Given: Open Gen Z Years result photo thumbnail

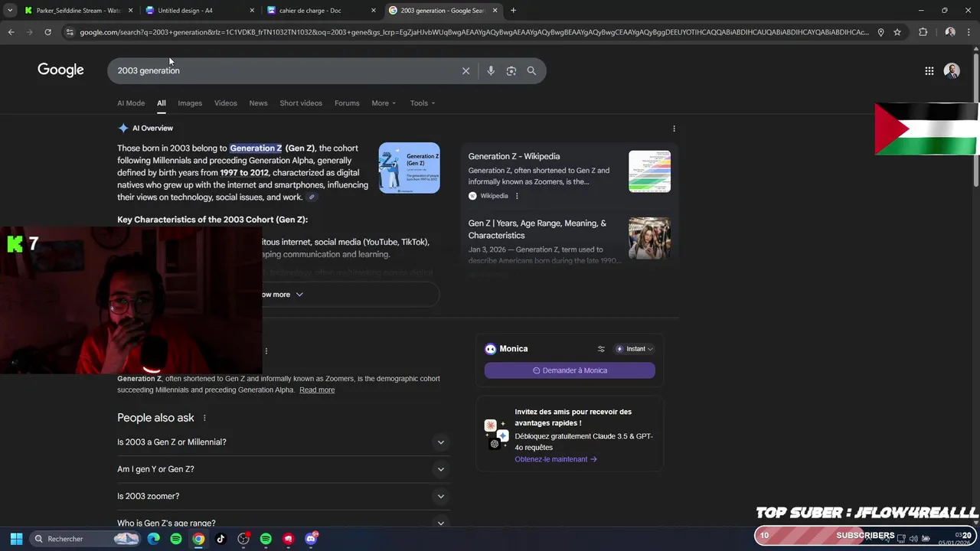Looking at the screenshot, I should point(649,239).
